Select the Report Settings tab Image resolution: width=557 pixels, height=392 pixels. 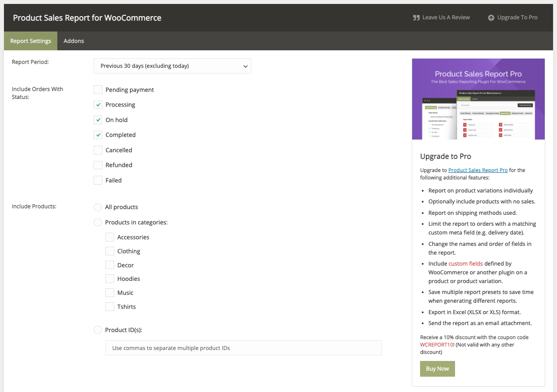(31, 41)
